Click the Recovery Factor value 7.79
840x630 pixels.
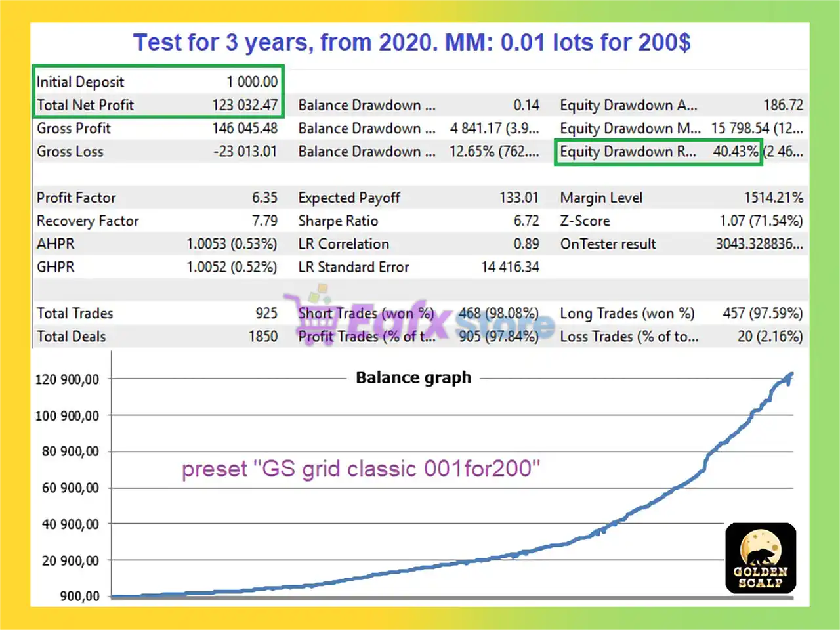tap(264, 220)
